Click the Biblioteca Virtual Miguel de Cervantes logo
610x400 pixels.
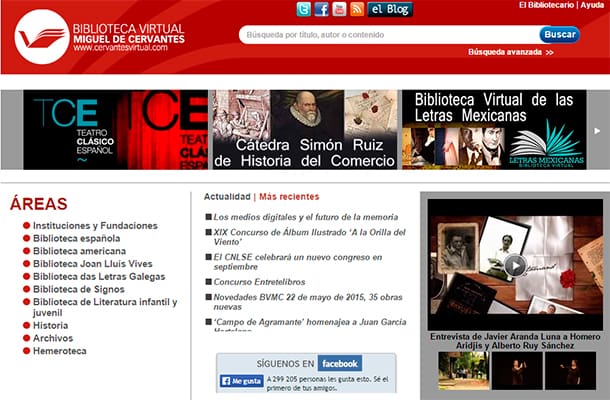[x=100, y=37]
